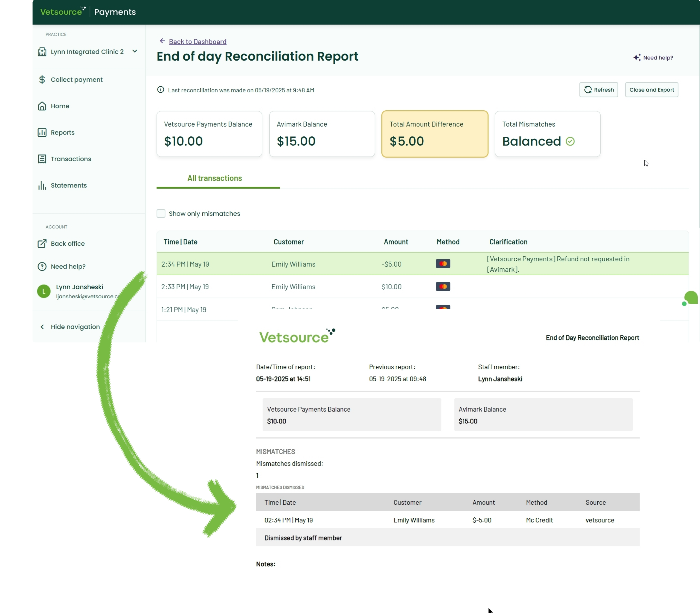Screen dimensions: 700x613
Task: Click the info icon beside Last reconciliation
Action: tap(160, 90)
